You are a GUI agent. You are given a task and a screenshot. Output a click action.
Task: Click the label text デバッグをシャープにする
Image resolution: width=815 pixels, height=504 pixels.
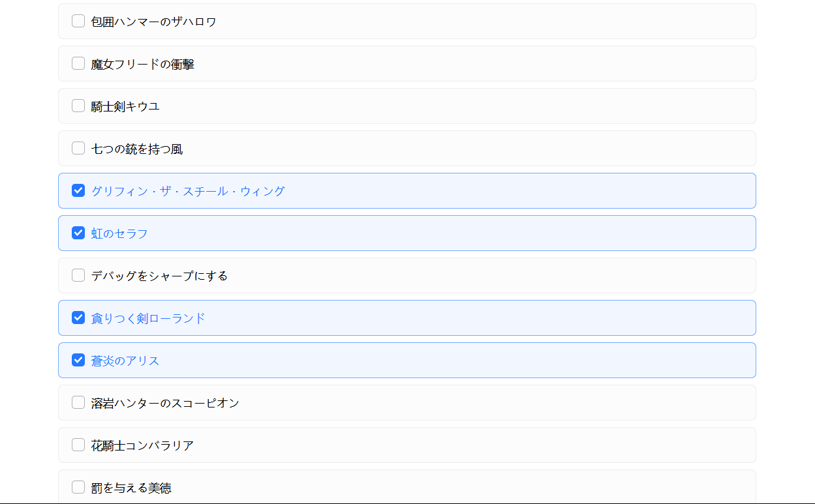[159, 276]
